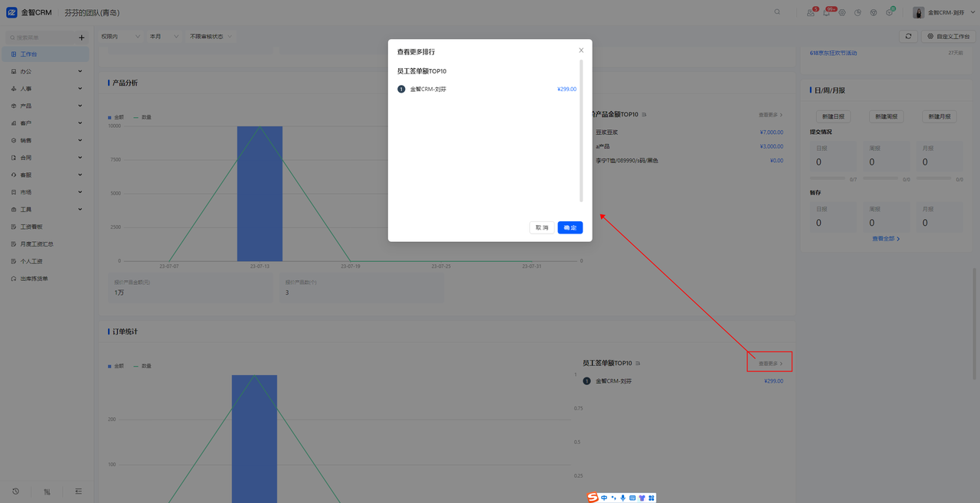The width and height of the screenshot is (980, 503).
Task: Click 确定 in the ranking dialog
Action: coord(570,227)
